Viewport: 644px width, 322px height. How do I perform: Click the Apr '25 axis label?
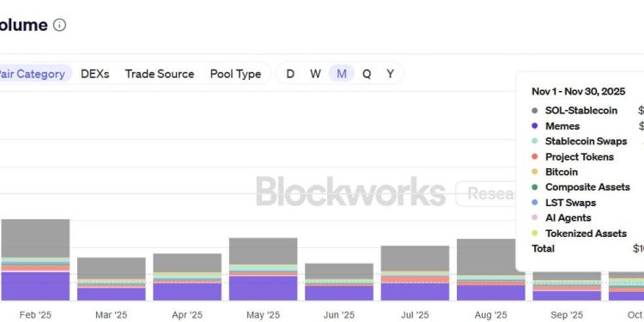(x=187, y=315)
